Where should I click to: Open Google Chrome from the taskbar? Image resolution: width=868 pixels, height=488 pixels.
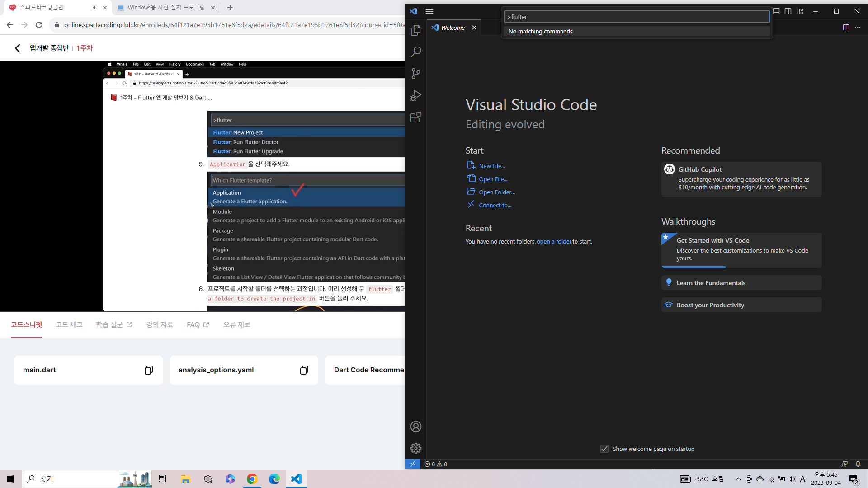click(x=252, y=479)
